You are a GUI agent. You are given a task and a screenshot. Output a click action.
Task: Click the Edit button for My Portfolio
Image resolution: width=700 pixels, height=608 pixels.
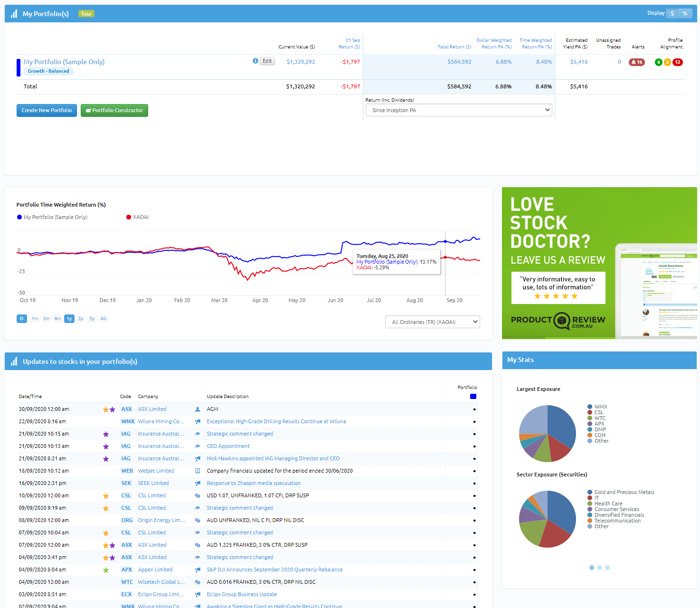click(x=267, y=61)
